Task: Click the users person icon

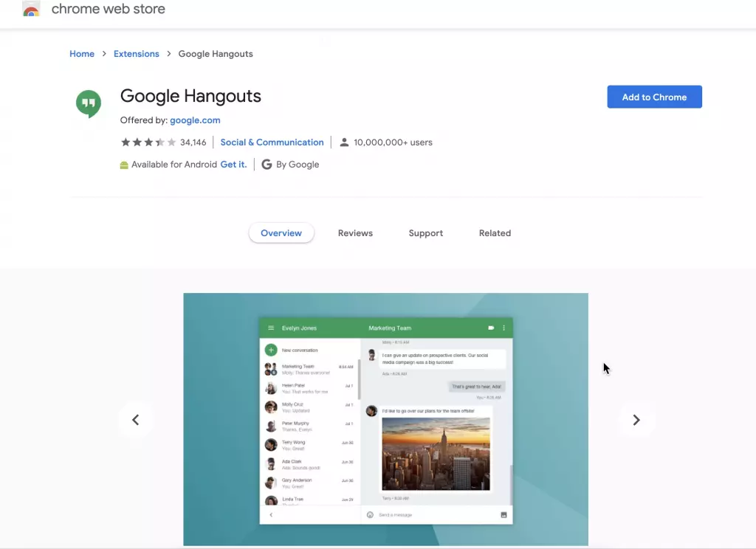Action: [344, 142]
